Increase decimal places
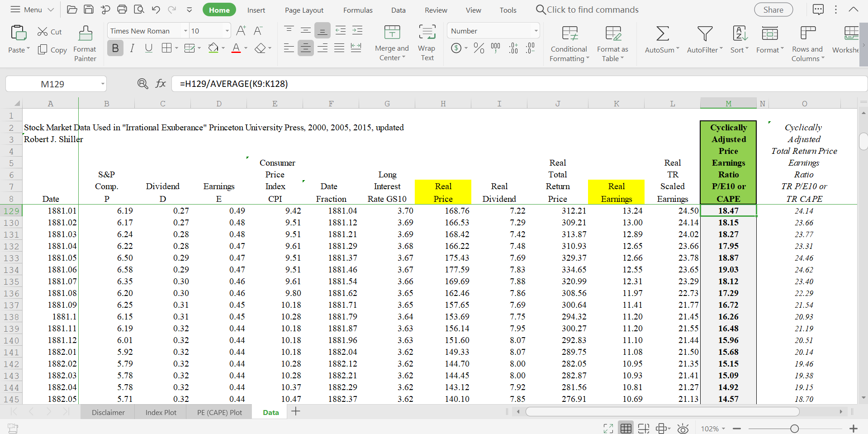The width and height of the screenshot is (868, 434). click(x=513, y=48)
